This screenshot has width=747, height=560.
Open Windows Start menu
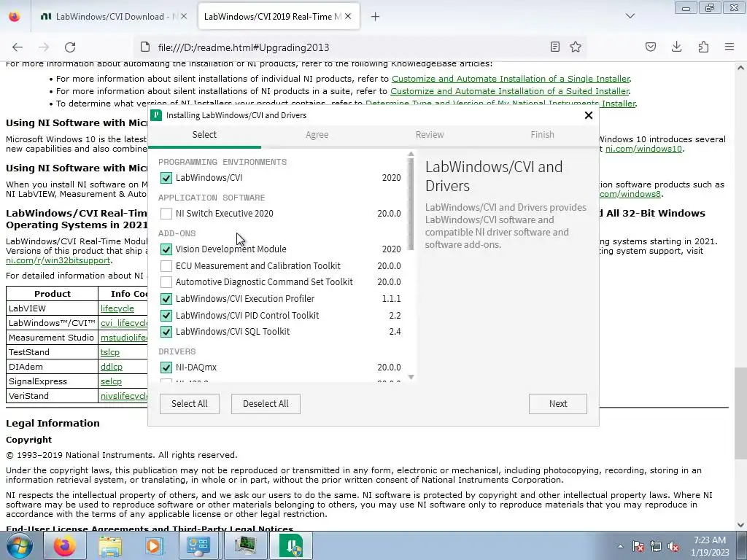[20, 545]
